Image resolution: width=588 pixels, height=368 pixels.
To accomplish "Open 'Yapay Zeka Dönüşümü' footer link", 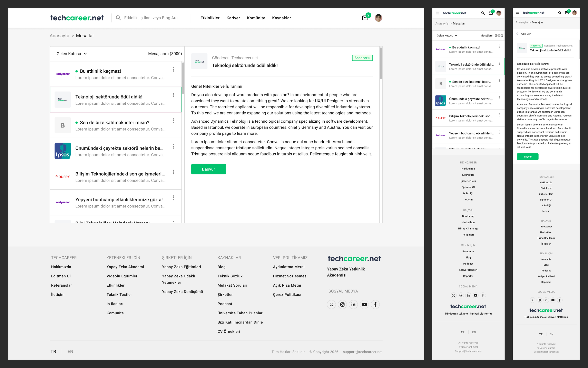I will tap(183, 292).
